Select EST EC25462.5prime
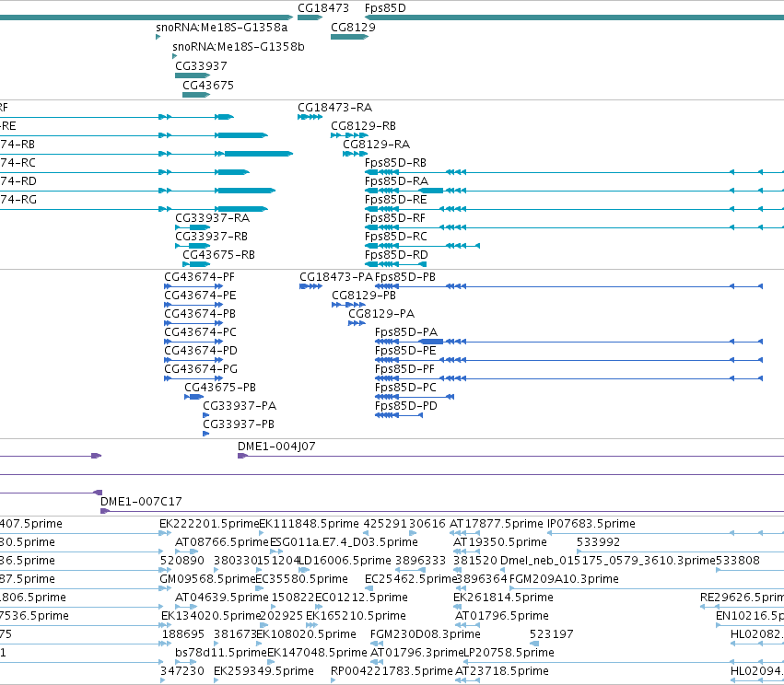 (x=411, y=579)
